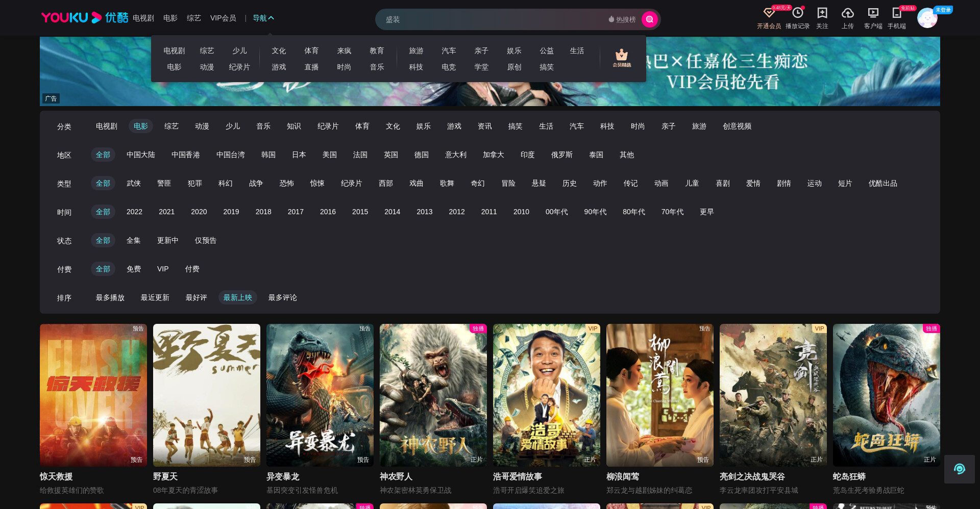
Task: Click inside the search input field
Action: coord(490,19)
